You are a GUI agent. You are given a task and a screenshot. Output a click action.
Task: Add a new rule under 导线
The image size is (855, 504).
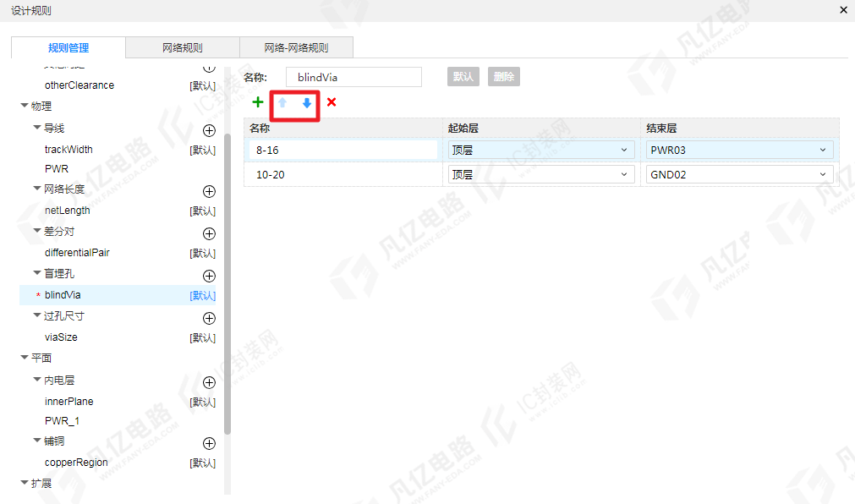210,130
